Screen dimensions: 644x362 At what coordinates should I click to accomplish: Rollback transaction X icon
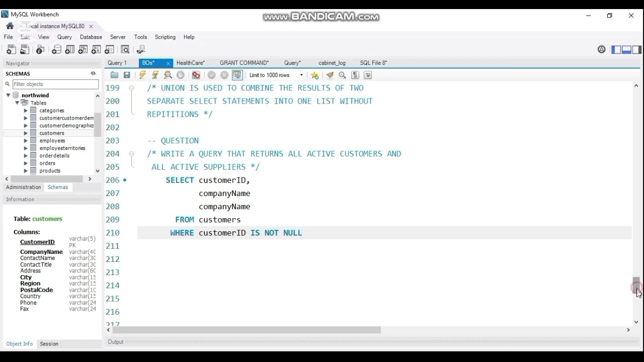click(224, 75)
